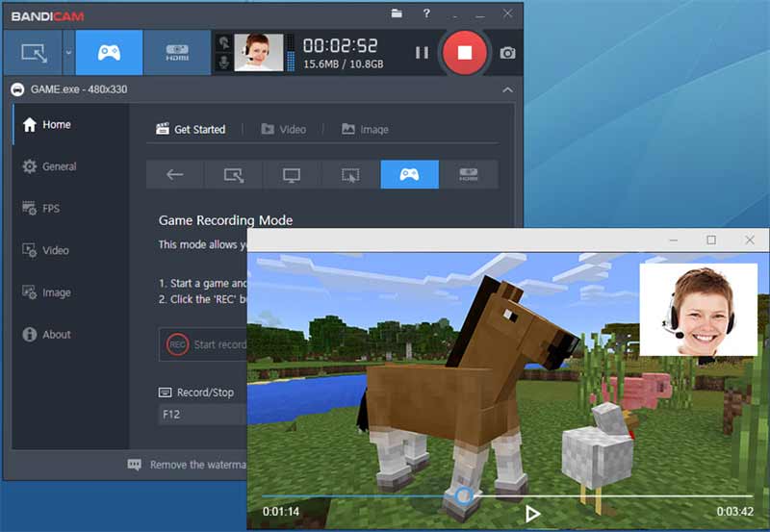Choose HDMI device mode in mode strip
770x532 pixels.
[469, 174]
